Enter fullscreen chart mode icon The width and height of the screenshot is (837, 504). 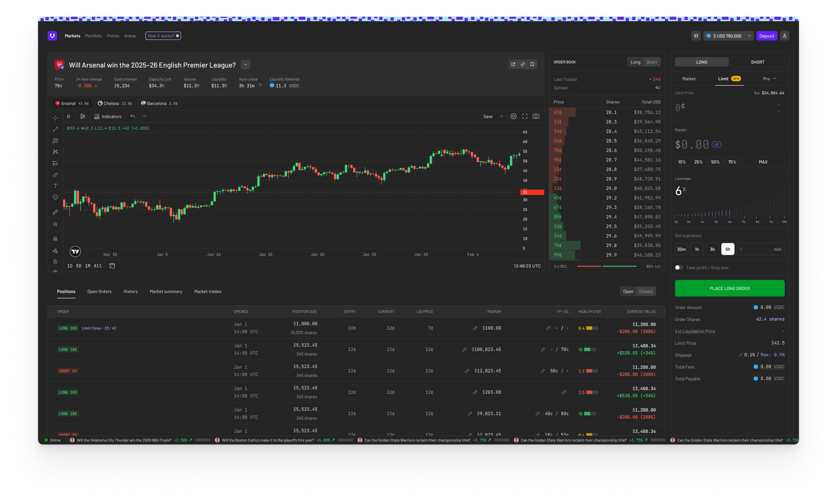pos(525,116)
